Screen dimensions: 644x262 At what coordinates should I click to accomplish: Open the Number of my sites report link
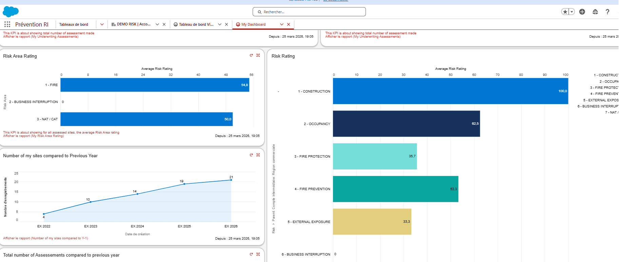pos(45,238)
